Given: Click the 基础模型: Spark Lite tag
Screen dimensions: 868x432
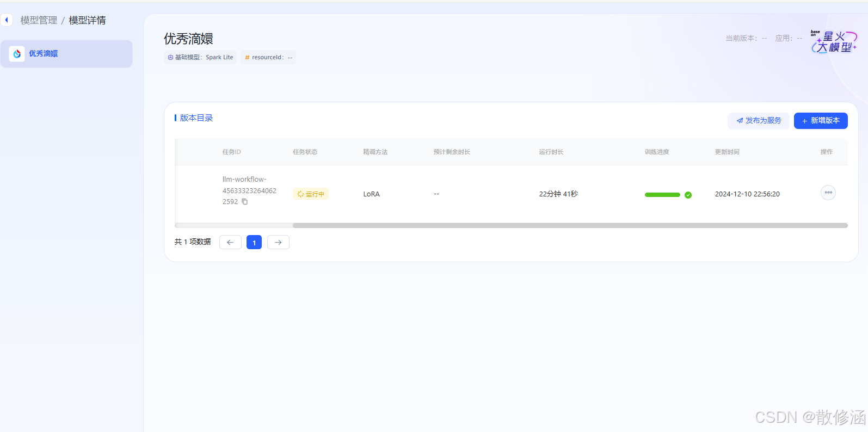Looking at the screenshot, I should [x=200, y=57].
